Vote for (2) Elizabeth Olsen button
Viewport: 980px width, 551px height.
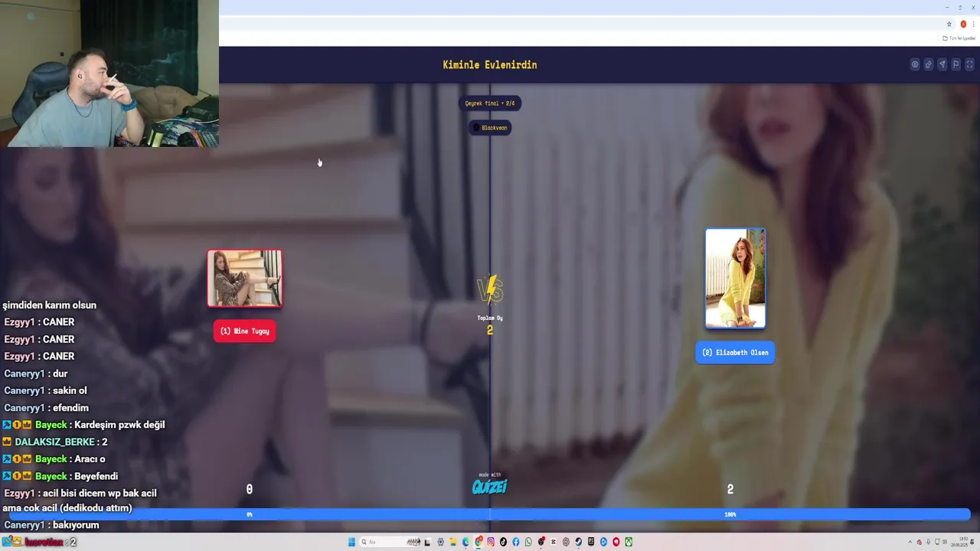pos(735,353)
